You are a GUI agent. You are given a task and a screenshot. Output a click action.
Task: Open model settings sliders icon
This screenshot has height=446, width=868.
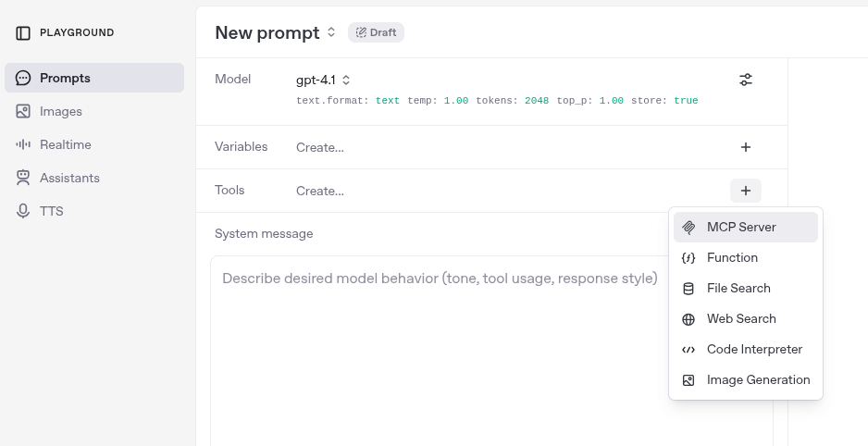point(745,81)
